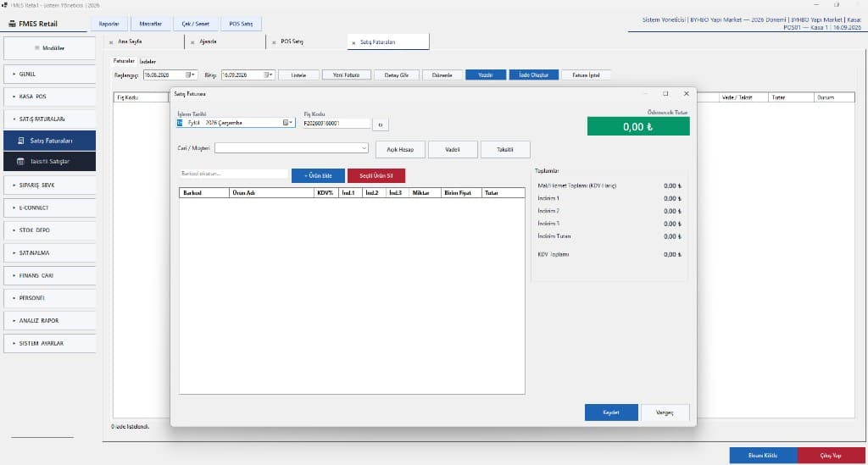Click the Detay Gör button
Image resolution: width=868 pixels, height=465 pixels.
tap(397, 75)
